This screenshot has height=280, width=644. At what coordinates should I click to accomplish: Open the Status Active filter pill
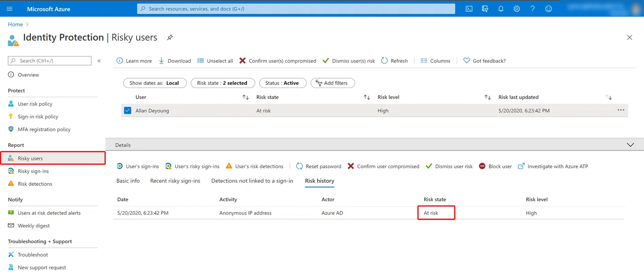(282, 83)
